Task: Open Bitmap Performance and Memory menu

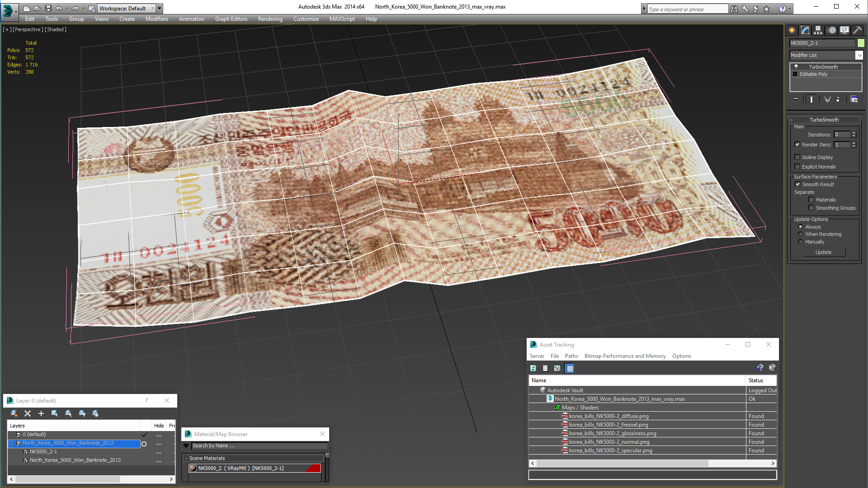Action: pyautogui.click(x=625, y=356)
